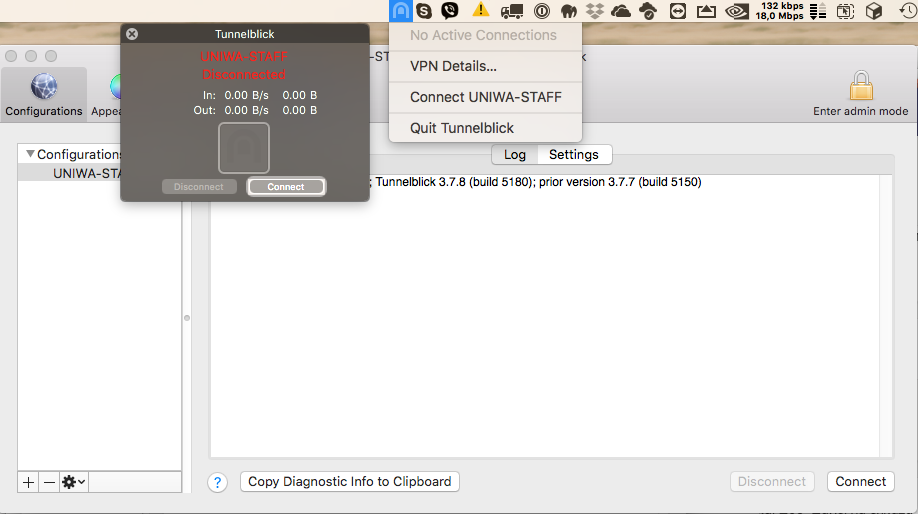
Task: Click the cloud with checkmark icon
Action: point(648,11)
